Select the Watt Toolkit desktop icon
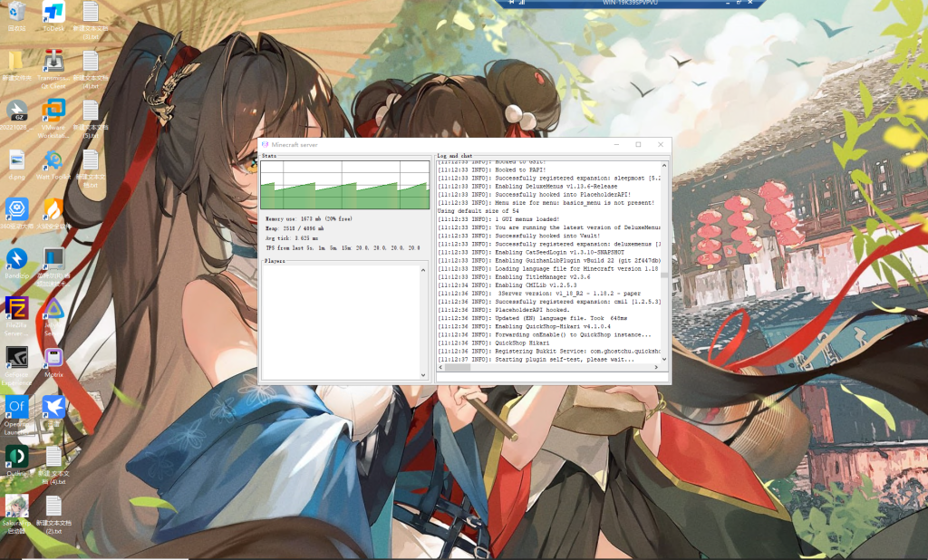 [53, 161]
